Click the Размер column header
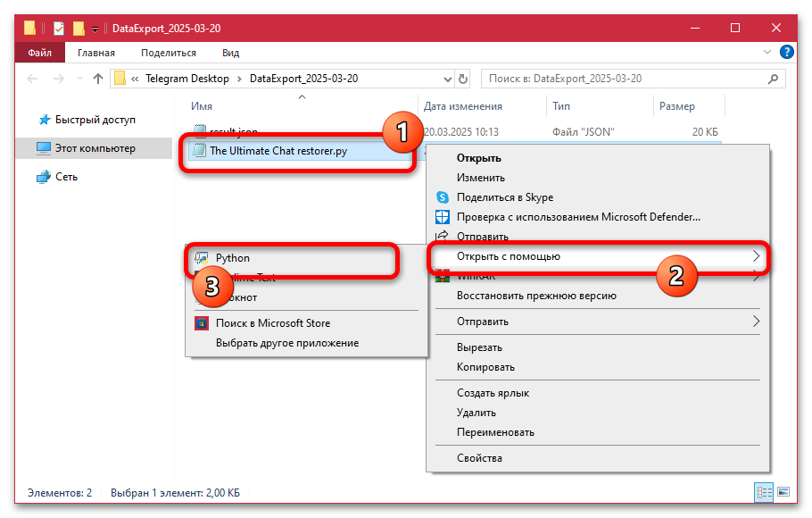Image resolution: width=812 pixels, height=518 pixels. tap(677, 106)
